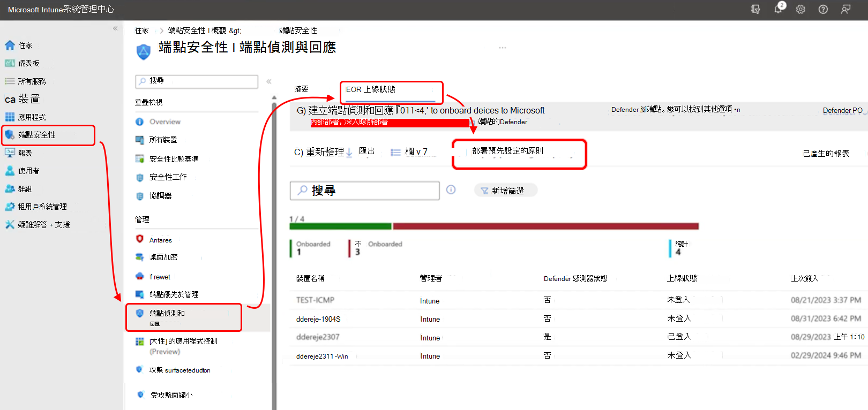868x410 pixels.
Task: Open the feedback person icon in top bar
Action: (845, 9)
